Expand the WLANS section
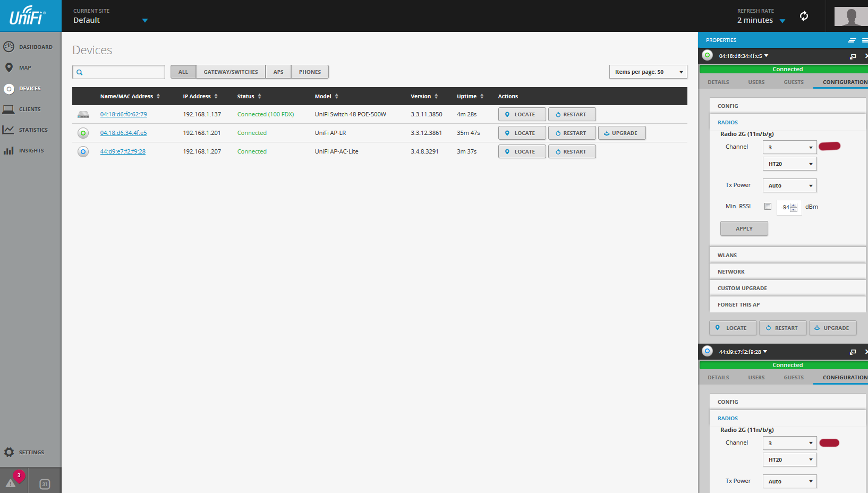868x493 pixels. click(x=727, y=255)
